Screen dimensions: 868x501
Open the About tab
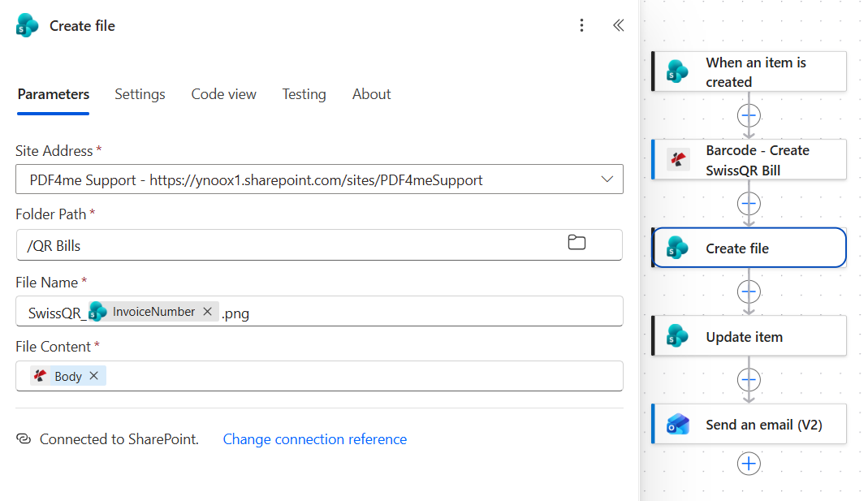(371, 94)
